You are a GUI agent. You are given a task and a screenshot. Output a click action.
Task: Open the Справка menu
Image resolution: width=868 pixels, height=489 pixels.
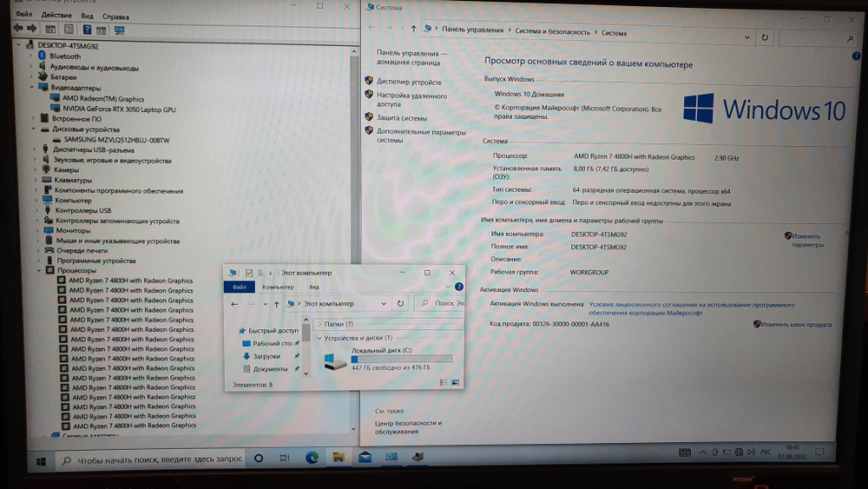point(115,17)
